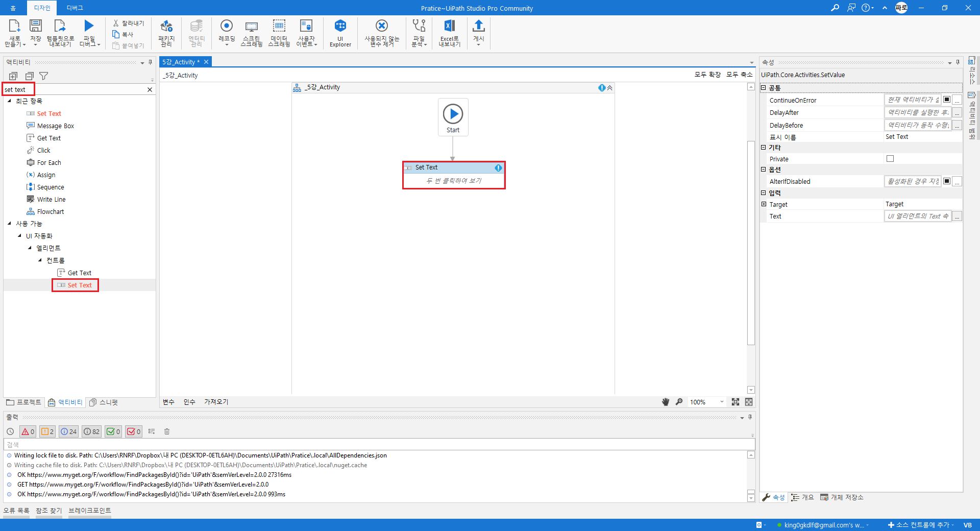
Task: Toggle the info filter showing 24
Action: tap(68, 431)
